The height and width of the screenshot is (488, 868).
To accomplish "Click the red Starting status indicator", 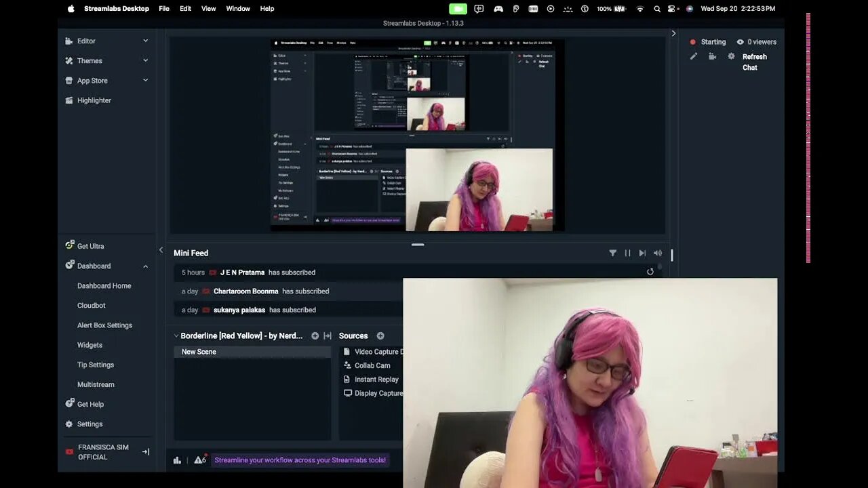I will tap(693, 42).
